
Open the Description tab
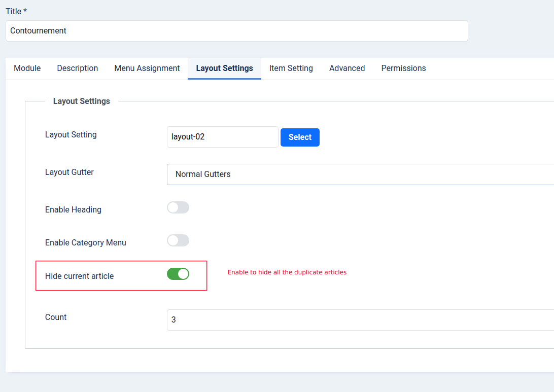tap(78, 68)
